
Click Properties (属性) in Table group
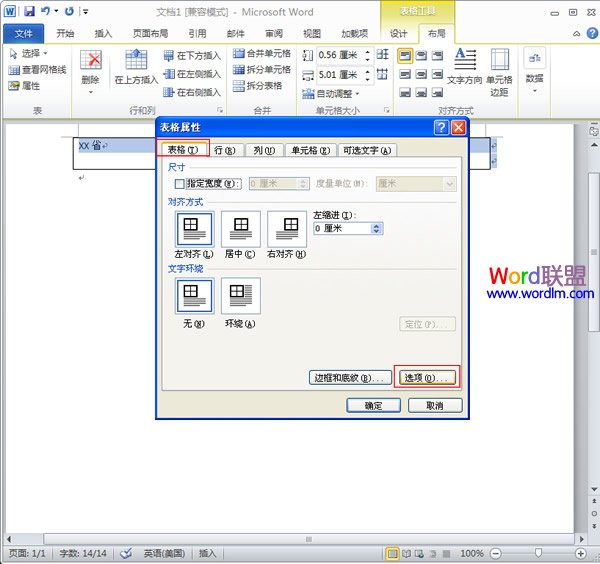pyautogui.click(x=24, y=86)
